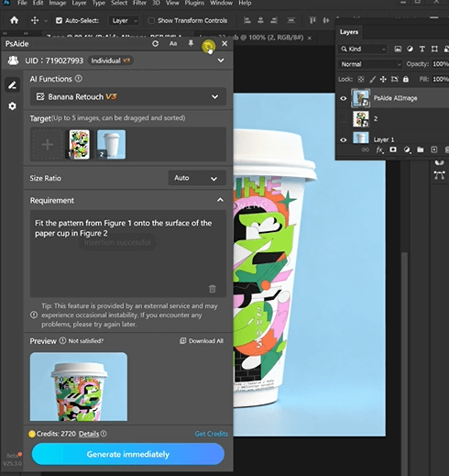Select the Move tool icon

tap(35, 20)
